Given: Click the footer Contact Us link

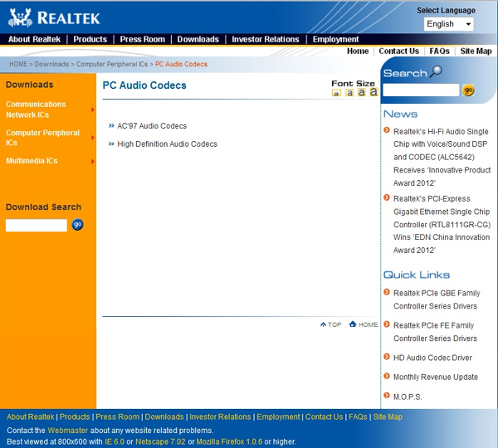Looking at the screenshot, I should pyautogui.click(x=324, y=416).
